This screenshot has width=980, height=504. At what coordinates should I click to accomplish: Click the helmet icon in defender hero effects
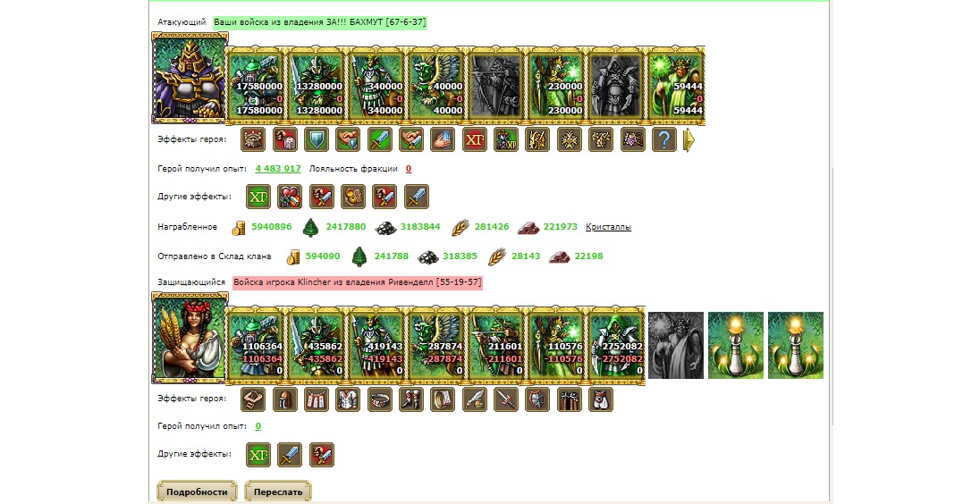tap(285, 399)
